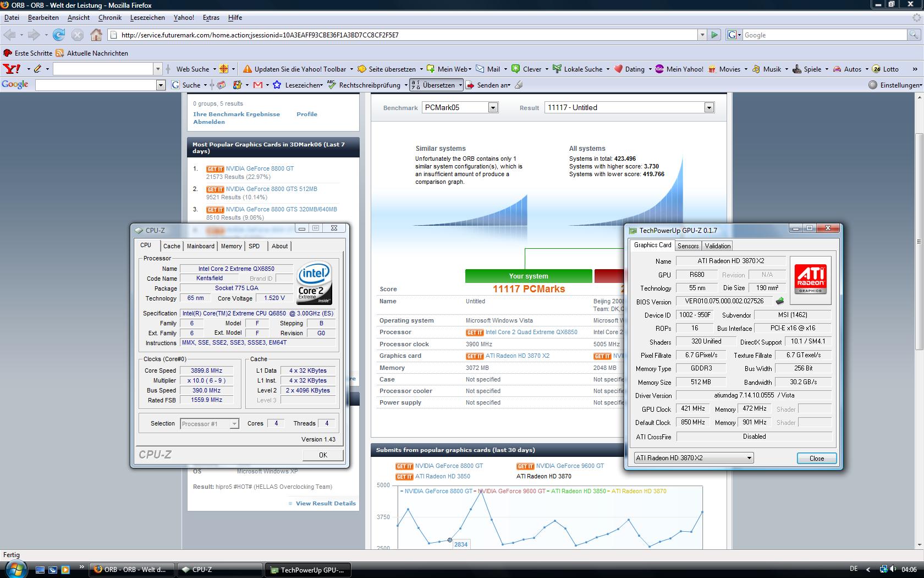Viewport: 924px width, 578px height.
Task: Click GET IT badge beside GeForce 8800 GT in the popular cards list
Action: click(x=215, y=169)
